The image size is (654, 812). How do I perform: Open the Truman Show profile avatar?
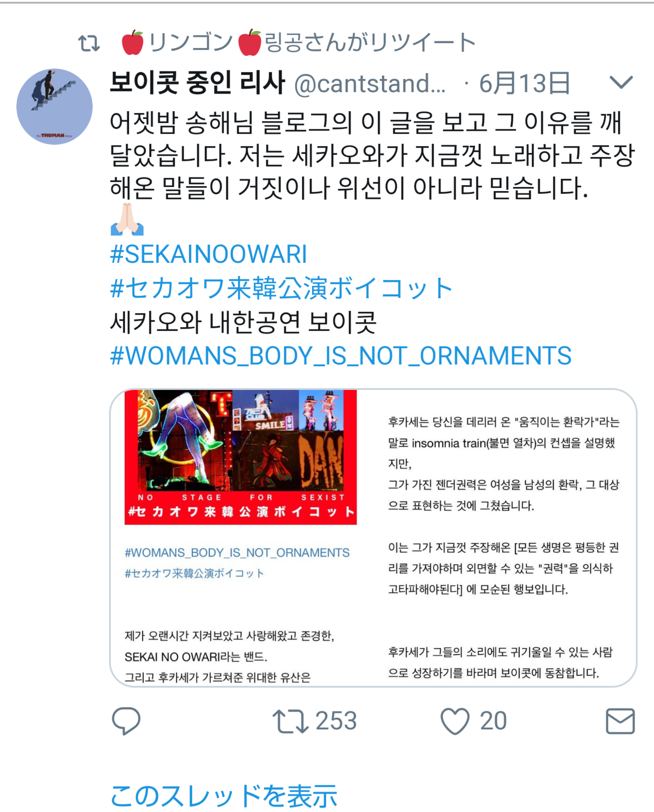click(54, 107)
